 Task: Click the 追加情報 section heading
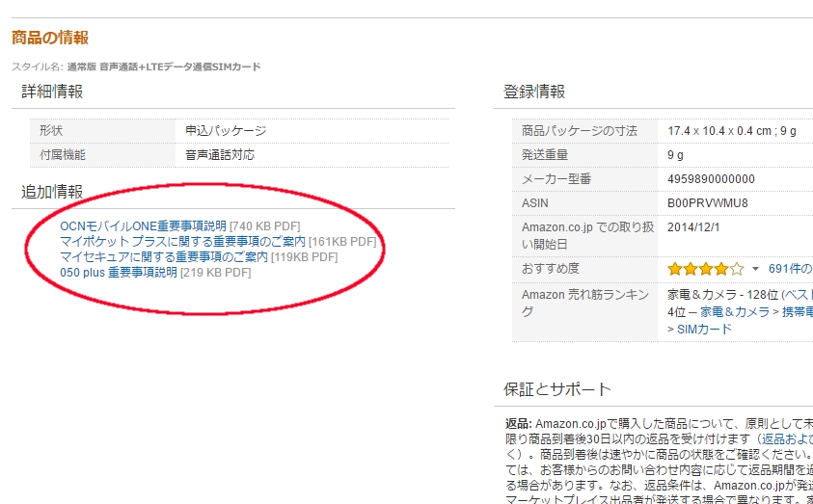pos(52,192)
